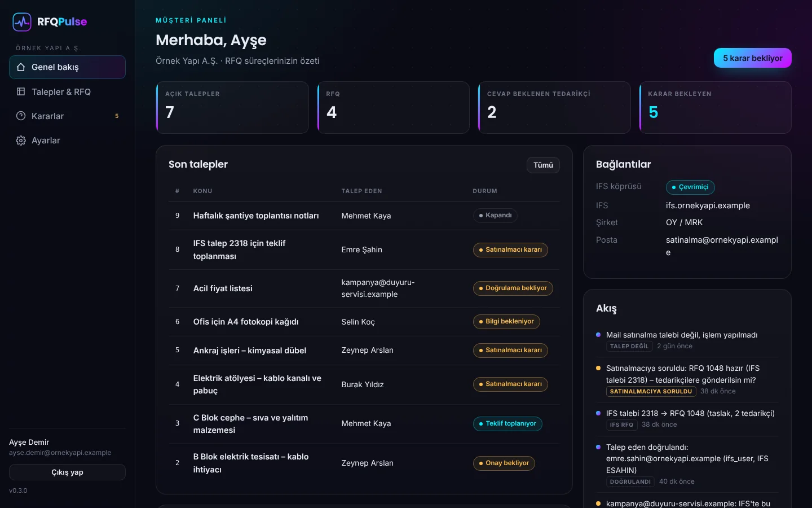Click the 'Onay bekliyor' status badge

click(504, 463)
